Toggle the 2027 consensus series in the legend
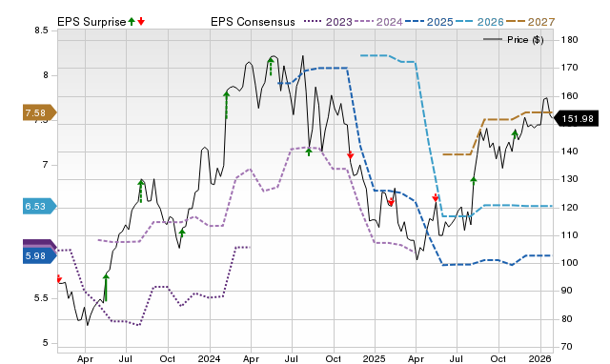The height and width of the screenshot is (364, 610). click(x=530, y=22)
